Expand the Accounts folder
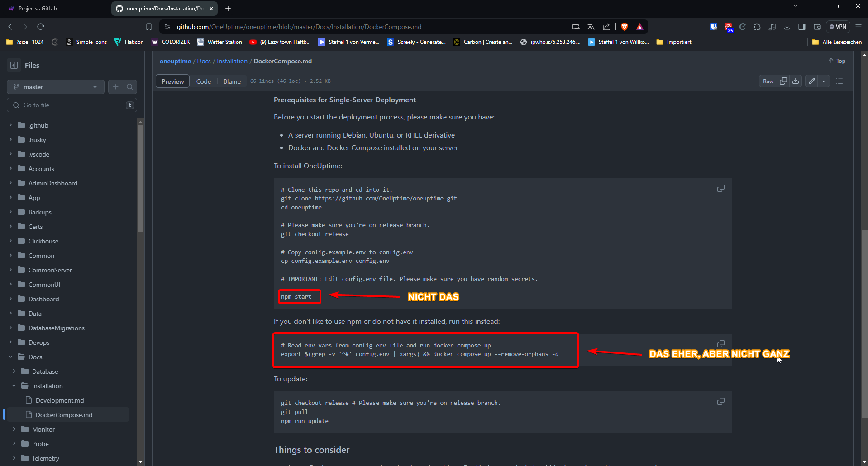Viewport: 868px width, 466px height. pos(10,169)
